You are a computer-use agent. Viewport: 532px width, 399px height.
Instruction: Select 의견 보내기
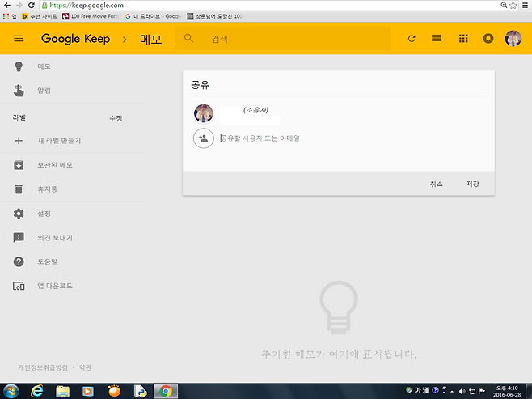(55, 238)
